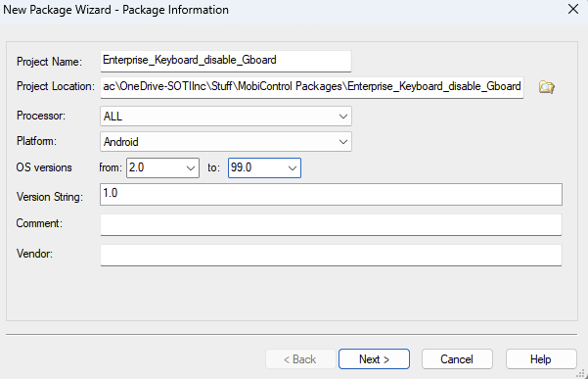
Task: Open Help for the wizard
Action: coord(541,359)
